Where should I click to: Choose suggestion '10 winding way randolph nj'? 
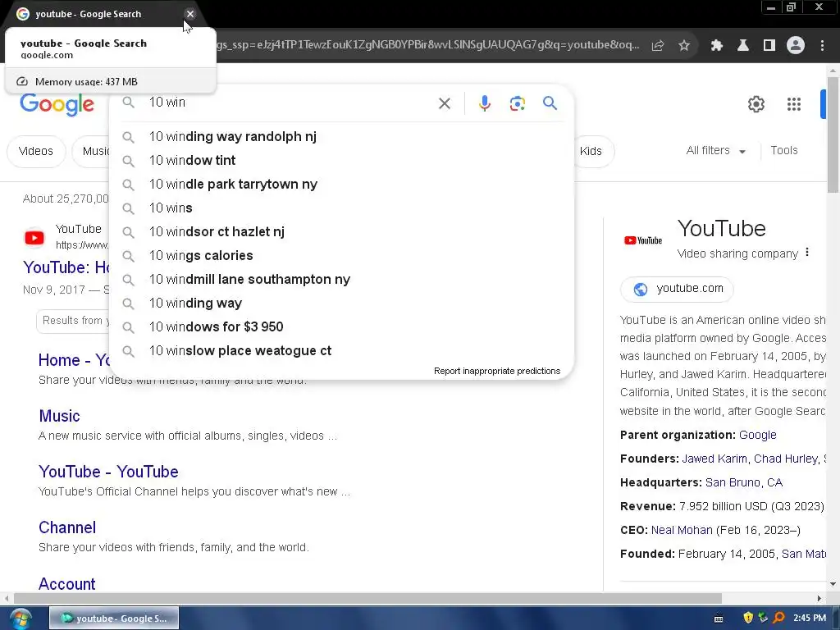pos(341,137)
